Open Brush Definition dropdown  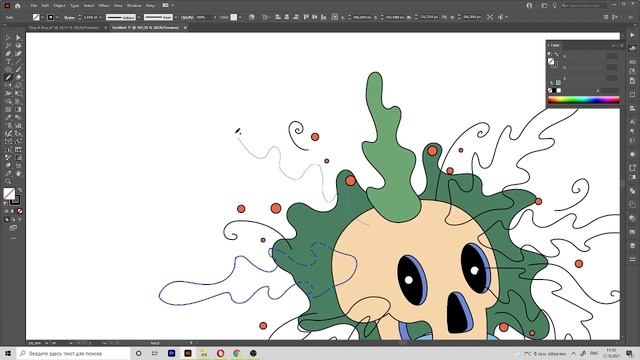[176, 17]
